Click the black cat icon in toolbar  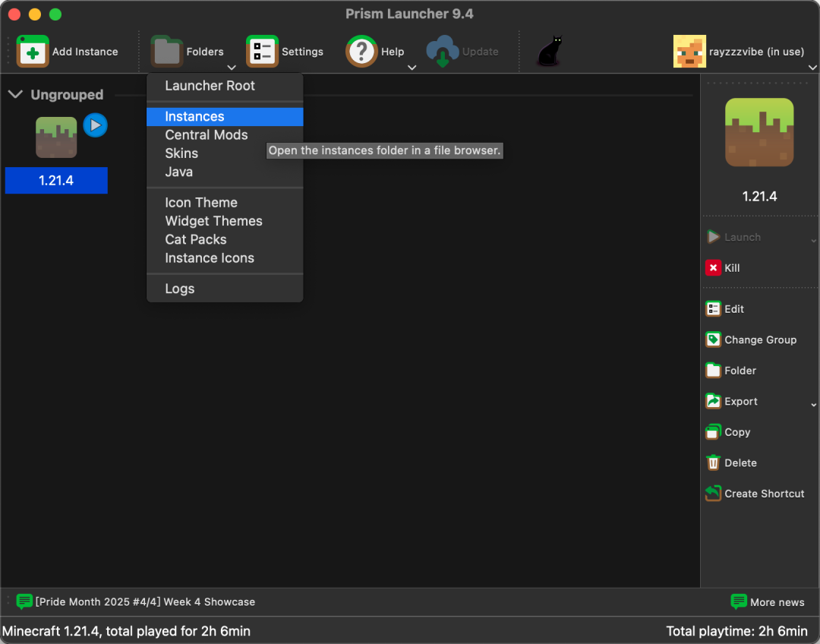pyautogui.click(x=550, y=51)
